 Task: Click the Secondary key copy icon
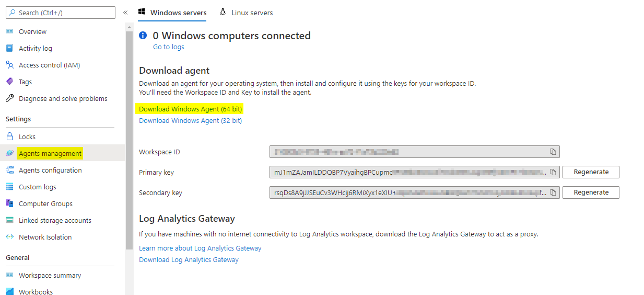point(553,192)
